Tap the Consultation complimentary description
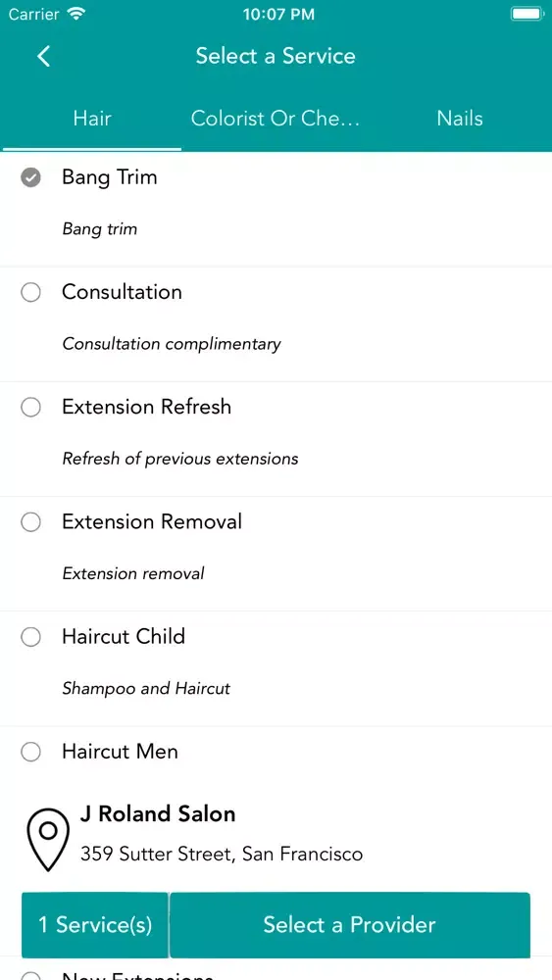This screenshot has height=980, width=552. point(172,344)
